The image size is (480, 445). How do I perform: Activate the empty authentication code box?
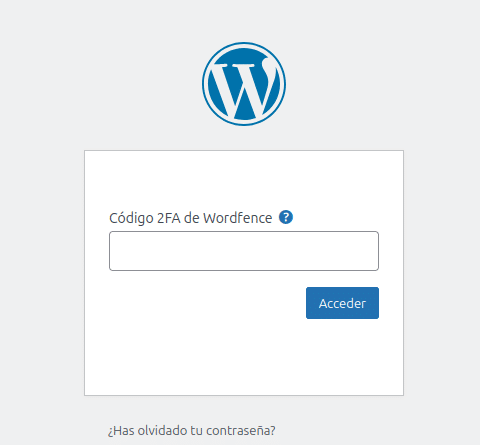244,251
